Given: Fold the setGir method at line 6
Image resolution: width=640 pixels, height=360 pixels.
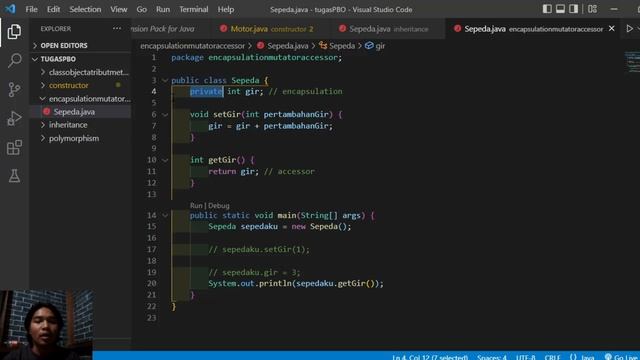Looking at the screenshot, I should pyautogui.click(x=165, y=115).
